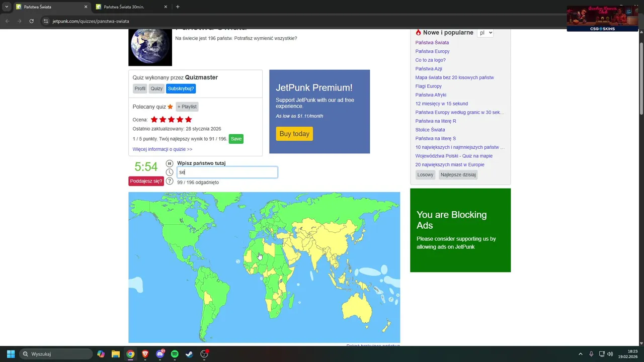Screen dimensions: 644x362
Task: Open the Flagi Europy link
Action: tap(429, 86)
